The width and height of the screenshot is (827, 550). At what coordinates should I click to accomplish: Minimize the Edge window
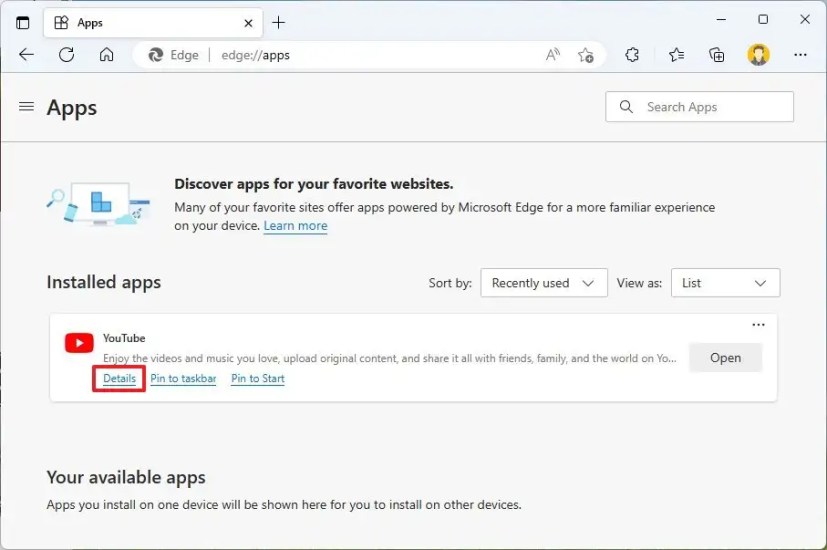tap(722, 20)
